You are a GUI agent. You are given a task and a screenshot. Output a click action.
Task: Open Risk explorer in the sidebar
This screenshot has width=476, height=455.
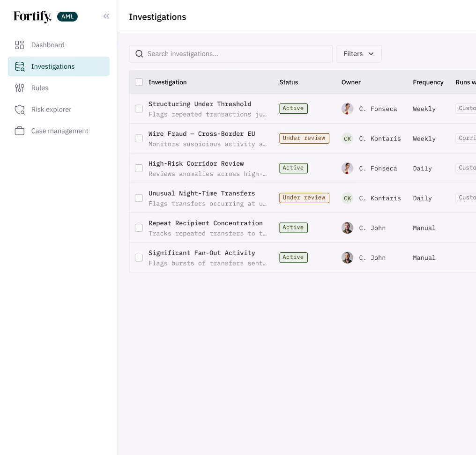pyautogui.click(x=59, y=110)
